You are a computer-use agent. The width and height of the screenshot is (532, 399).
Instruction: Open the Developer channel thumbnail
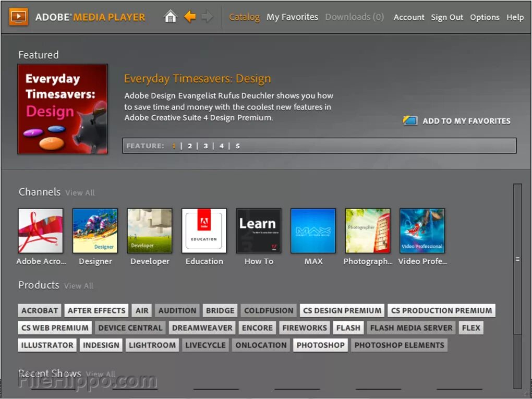pos(150,231)
